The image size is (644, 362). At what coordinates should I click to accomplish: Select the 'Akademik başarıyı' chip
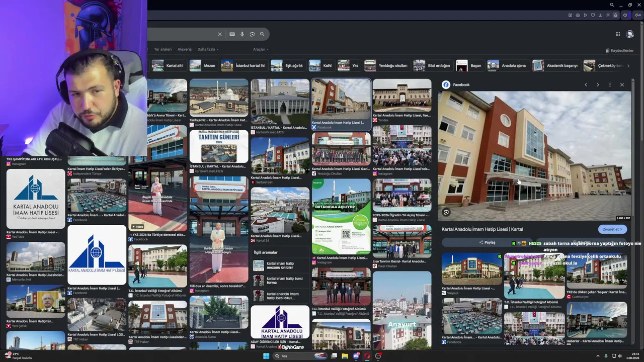pos(555,66)
